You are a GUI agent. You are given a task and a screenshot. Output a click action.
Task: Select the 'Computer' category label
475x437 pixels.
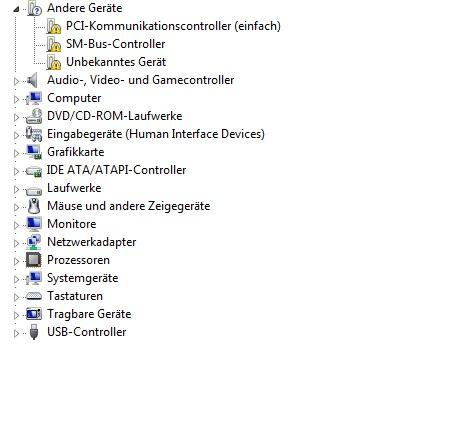tap(74, 98)
